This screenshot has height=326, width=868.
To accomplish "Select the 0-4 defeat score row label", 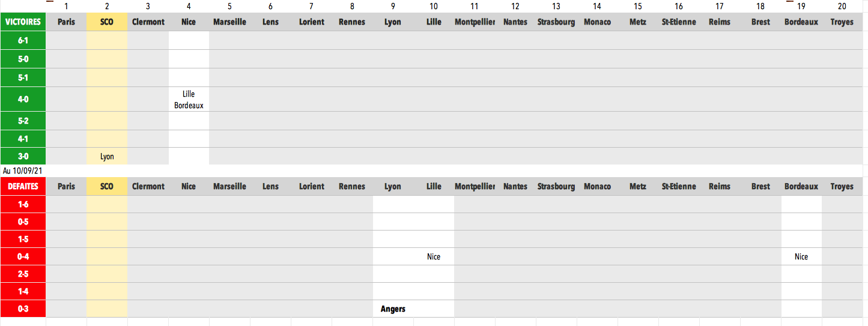I will (23, 257).
